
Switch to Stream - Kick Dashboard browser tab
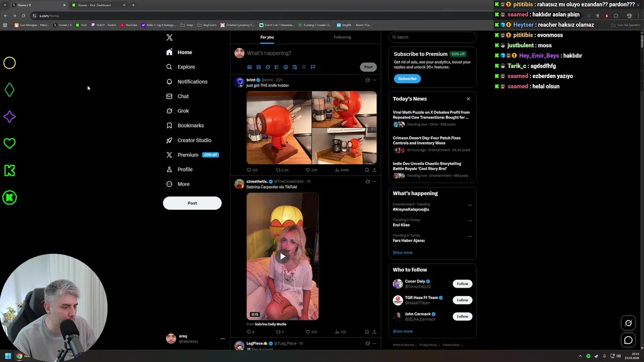coord(98,5)
